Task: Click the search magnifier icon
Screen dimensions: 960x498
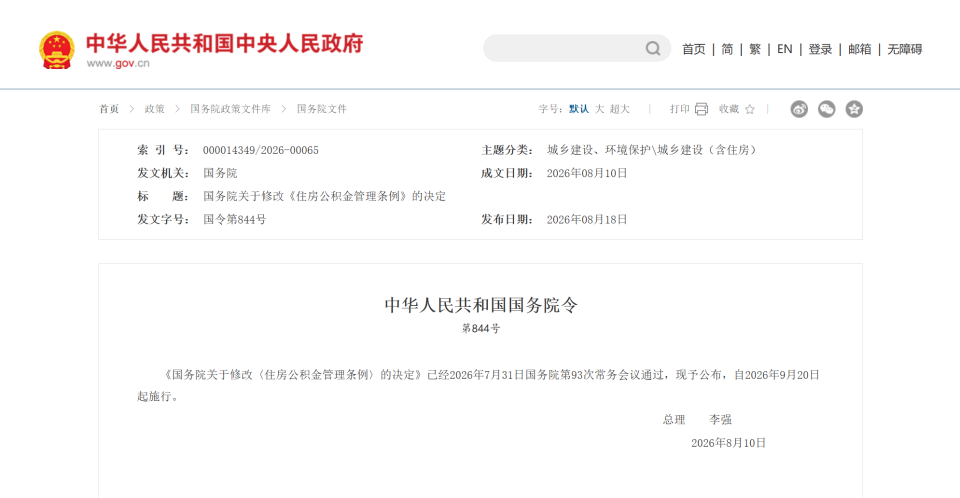Action: 653,48
